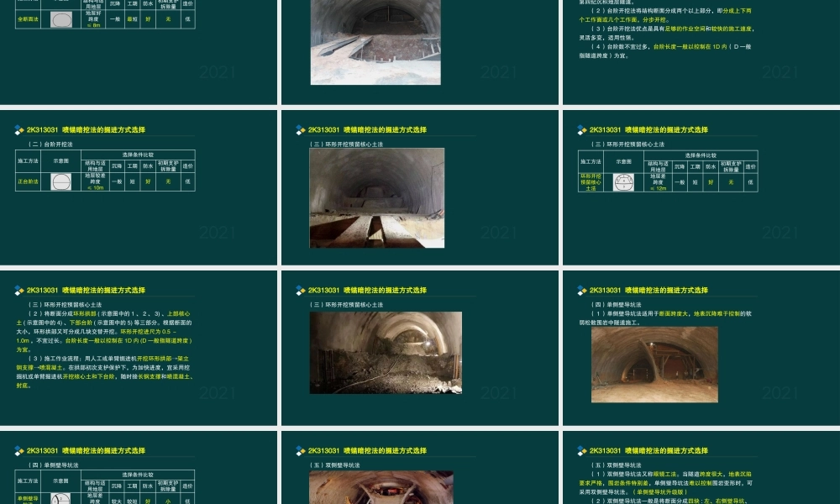Click the diamond logo on the 正台阶法 table slide

click(x=19, y=130)
